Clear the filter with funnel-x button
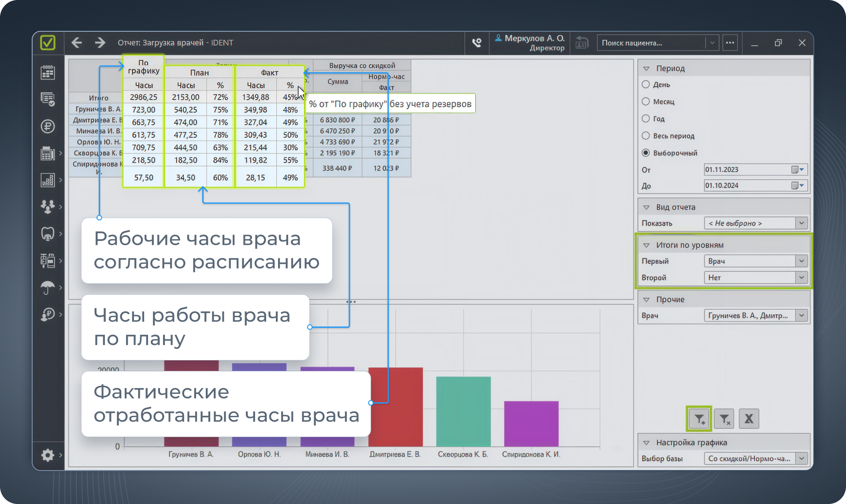 724,419
